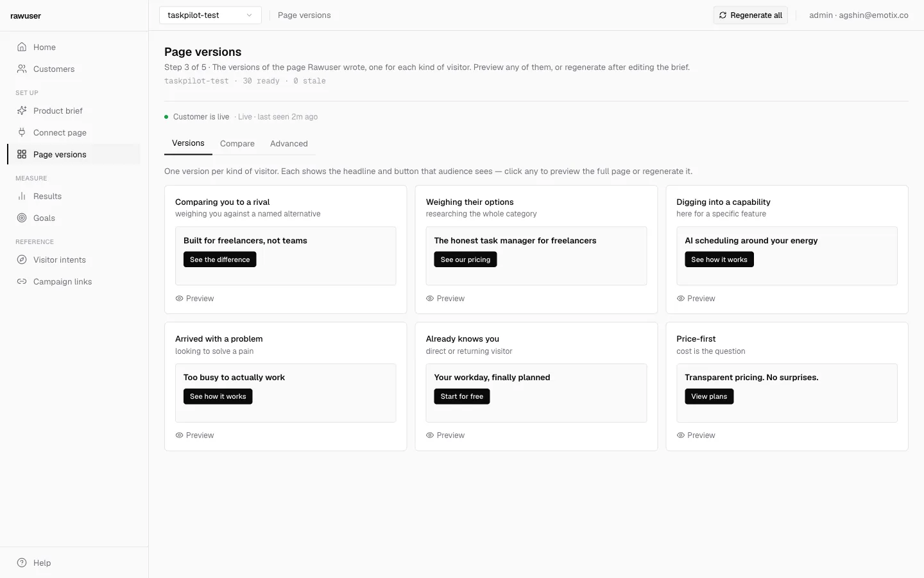
Task: Open Visitor intents in the sidebar
Action: point(74,259)
